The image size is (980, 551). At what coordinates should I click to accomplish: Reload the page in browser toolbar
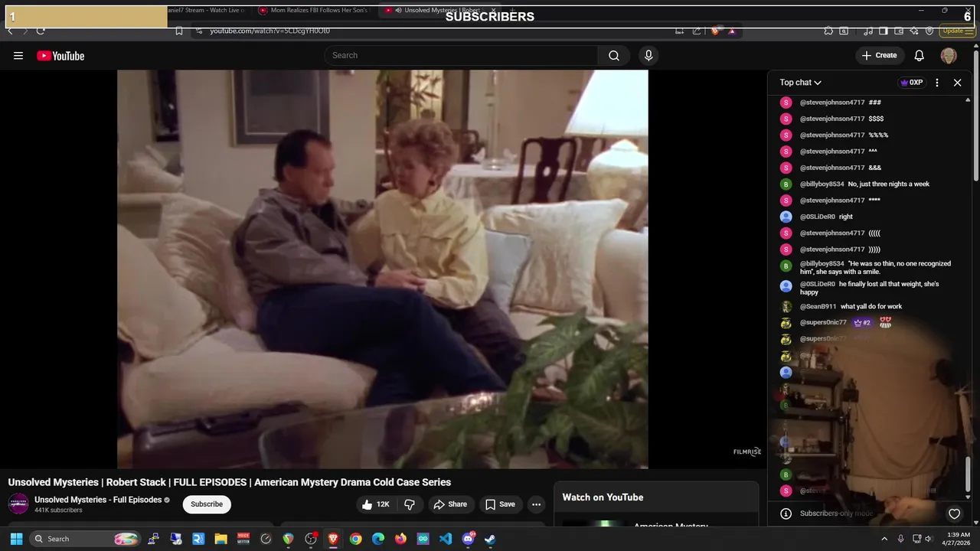pos(41,31)
